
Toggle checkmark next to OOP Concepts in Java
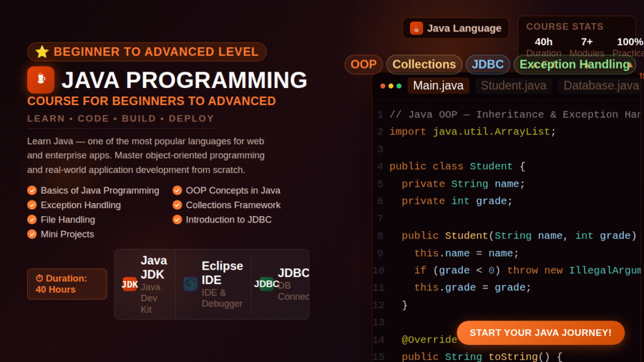(177, 190)
